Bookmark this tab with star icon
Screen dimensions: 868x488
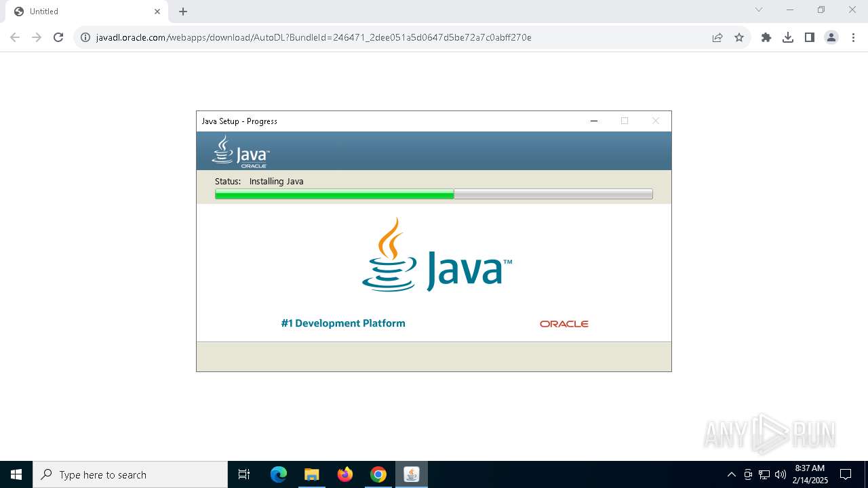click(x=739, y=37)
